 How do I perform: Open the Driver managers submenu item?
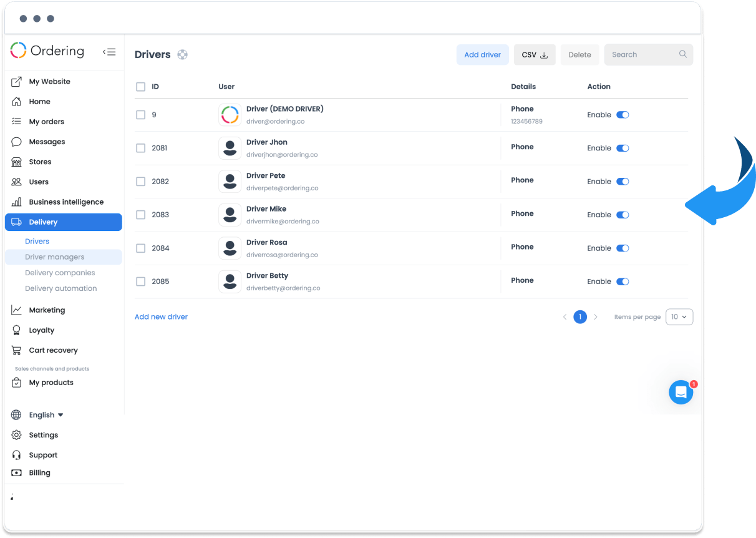coord(64,257)
